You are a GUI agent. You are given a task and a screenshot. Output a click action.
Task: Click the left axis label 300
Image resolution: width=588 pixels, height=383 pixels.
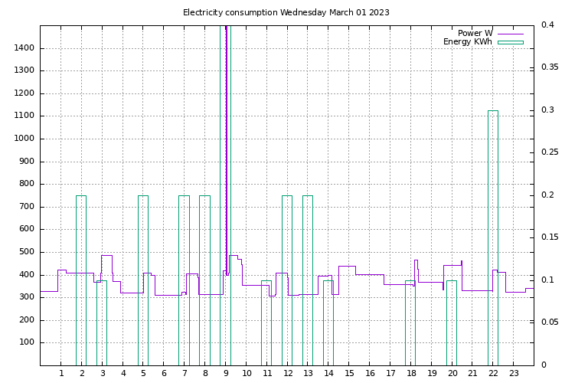[x=27, y=297]
